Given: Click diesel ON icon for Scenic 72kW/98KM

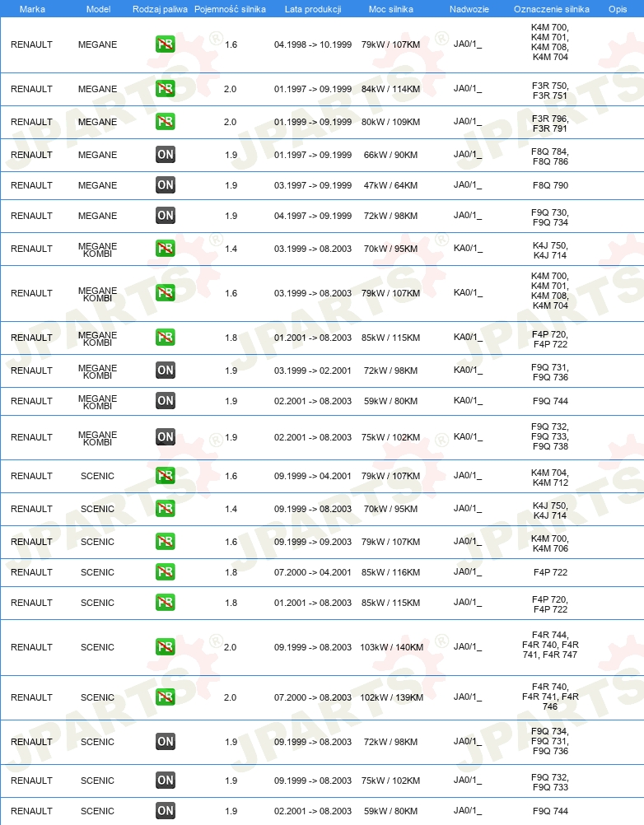Looking at the screenshot, I should tap(166, 741).
